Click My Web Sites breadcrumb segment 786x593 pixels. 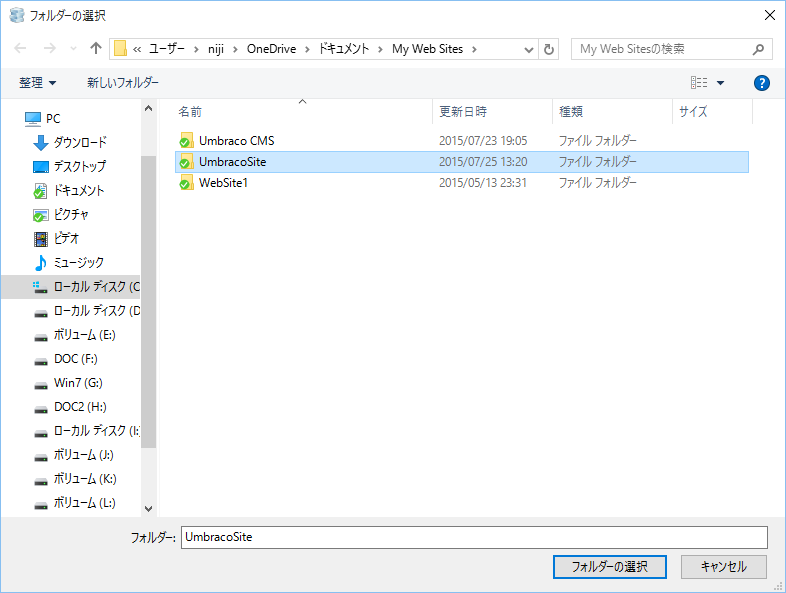(428, 49)
